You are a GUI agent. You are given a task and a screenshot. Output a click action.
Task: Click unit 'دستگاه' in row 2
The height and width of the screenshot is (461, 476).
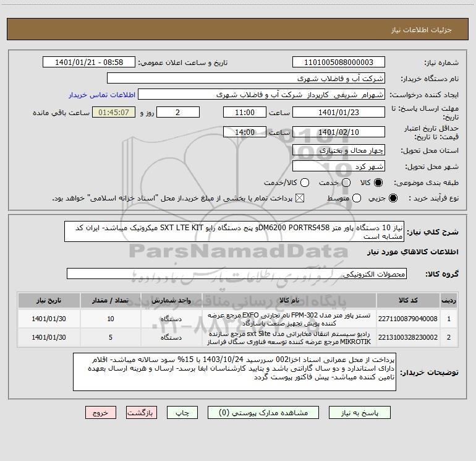(x=171, y=337)
